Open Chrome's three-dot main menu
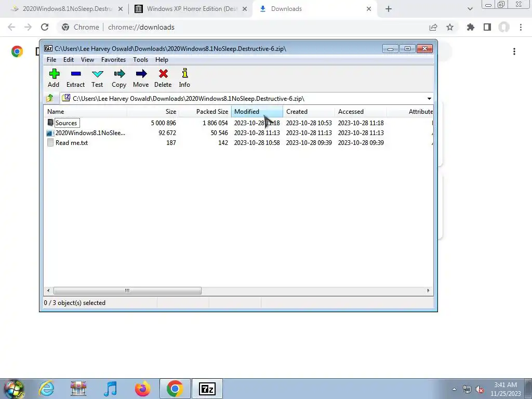 [x=521, y=27]
